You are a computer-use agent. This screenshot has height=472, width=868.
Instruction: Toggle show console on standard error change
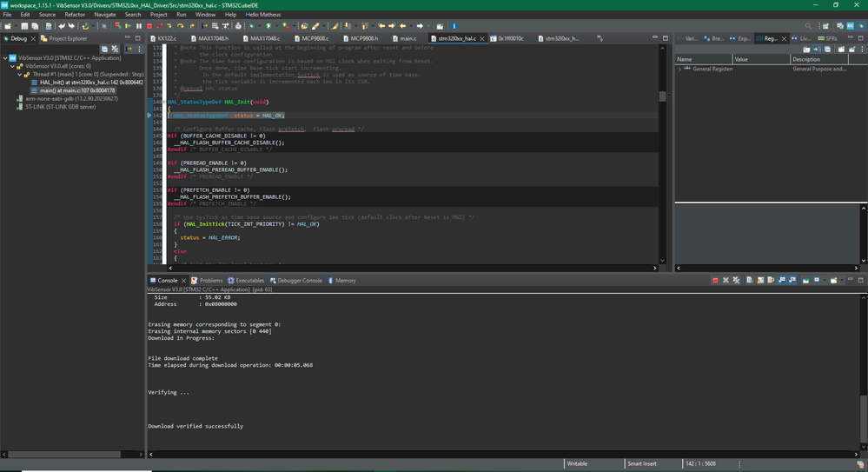[x=792, y=280]
